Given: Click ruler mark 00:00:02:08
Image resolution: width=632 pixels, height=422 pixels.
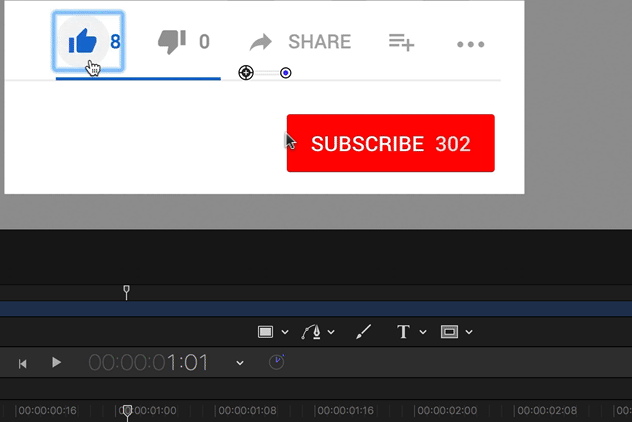Looking at the screenshot, I should point(547,411).
